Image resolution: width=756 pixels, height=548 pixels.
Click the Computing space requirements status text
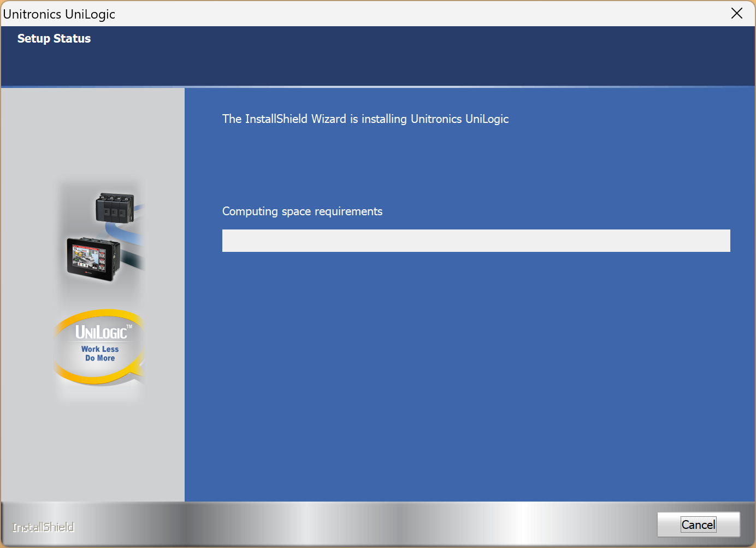click(302, 211)
